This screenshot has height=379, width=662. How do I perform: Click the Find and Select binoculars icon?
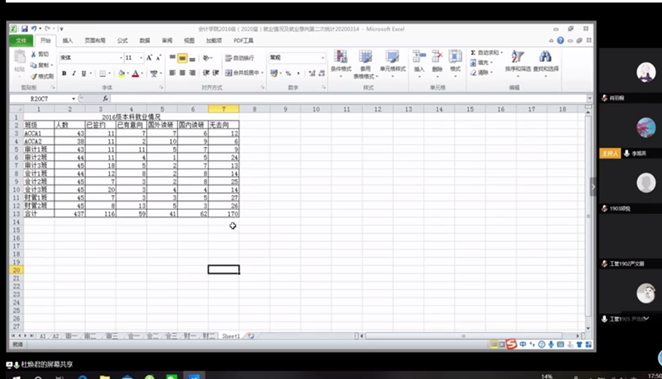tap(545, 57)
